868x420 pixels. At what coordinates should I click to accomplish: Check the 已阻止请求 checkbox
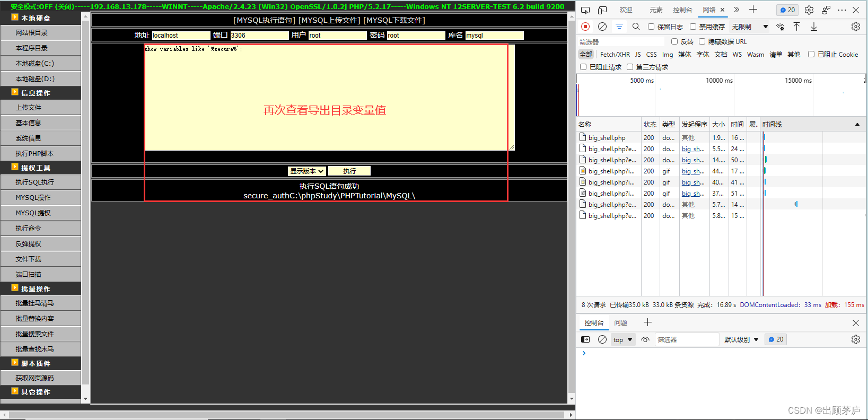tap(583, 67)
